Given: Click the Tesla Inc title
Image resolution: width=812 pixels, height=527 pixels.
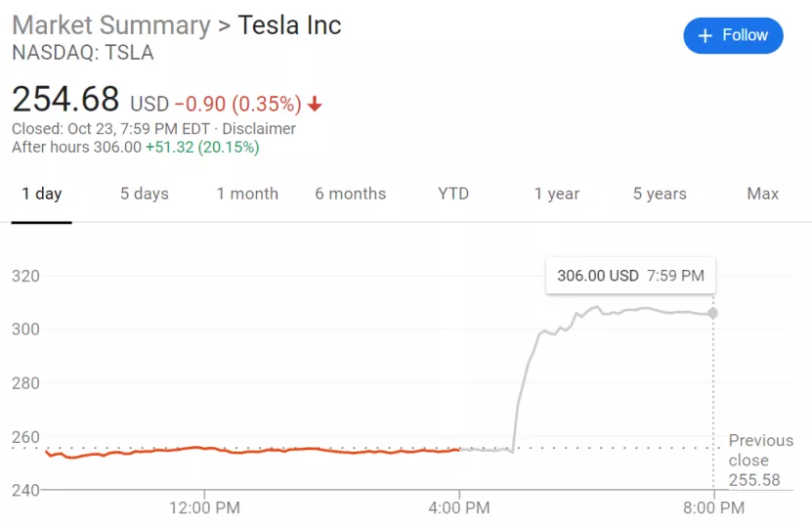Looking at the screenshot, I should pos(289,24).
